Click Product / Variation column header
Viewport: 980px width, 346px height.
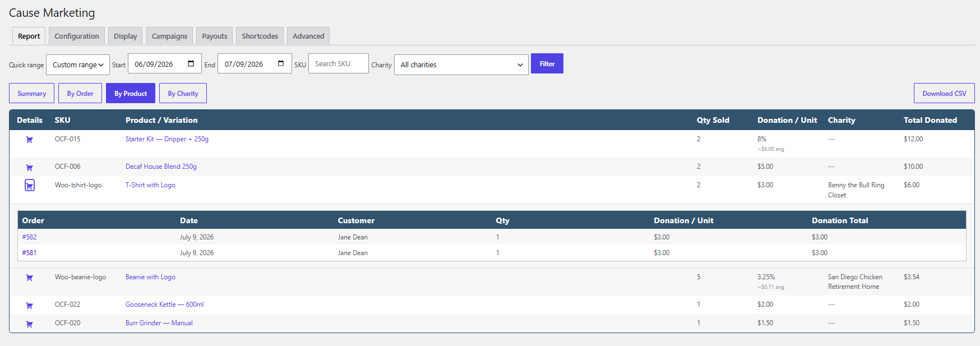pyautogui.click(x=161, y=120)
